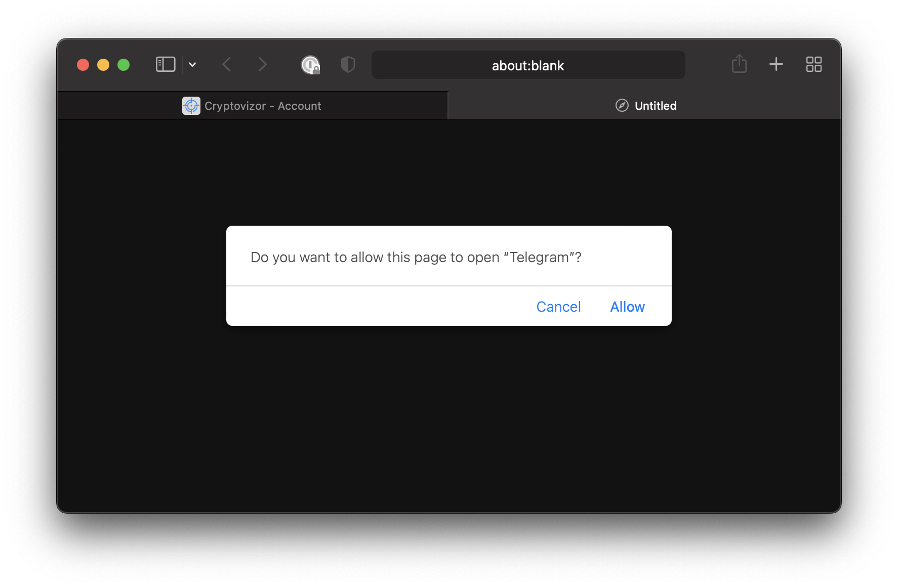This screenshot has height=588, width=898.
Task: Enter full screen with the green button
Action: coord(124,65)
